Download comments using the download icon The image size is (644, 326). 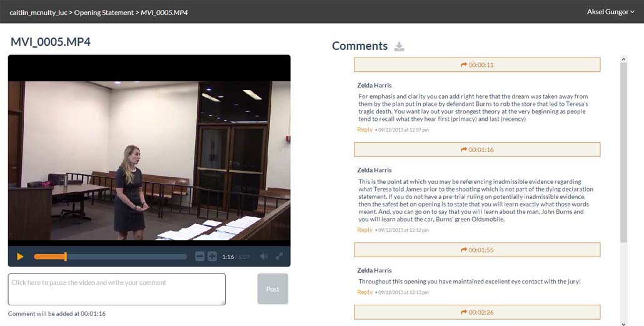pos(399,47)
